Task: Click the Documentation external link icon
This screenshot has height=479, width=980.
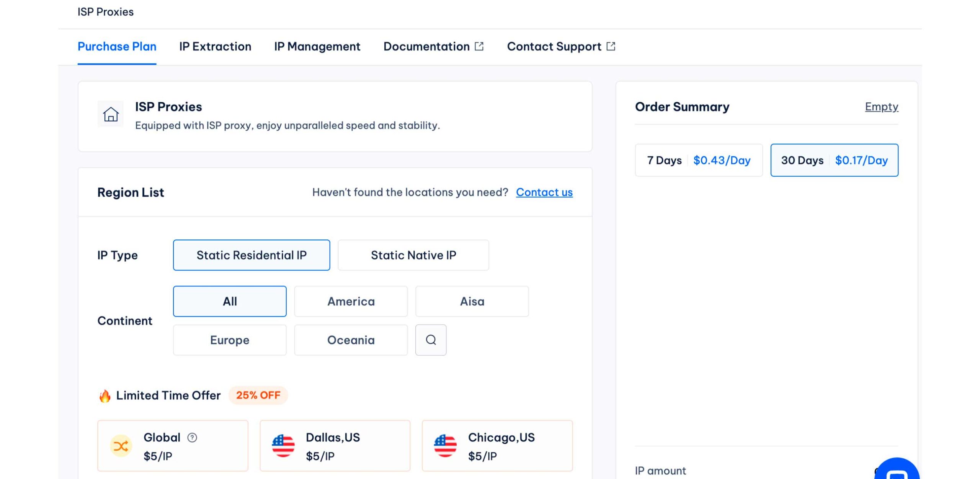Action: coord(479,46)
